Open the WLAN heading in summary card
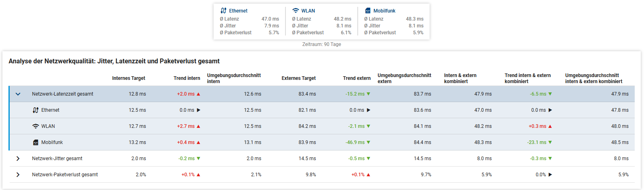This screenshot has width=644, height=190. (308, 11)
